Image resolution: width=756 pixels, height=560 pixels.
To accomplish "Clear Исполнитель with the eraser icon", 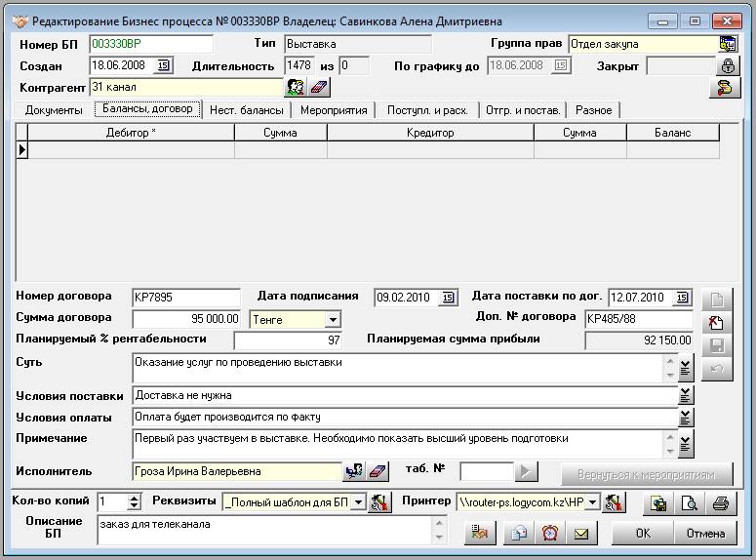I will (x=378, y=471).
